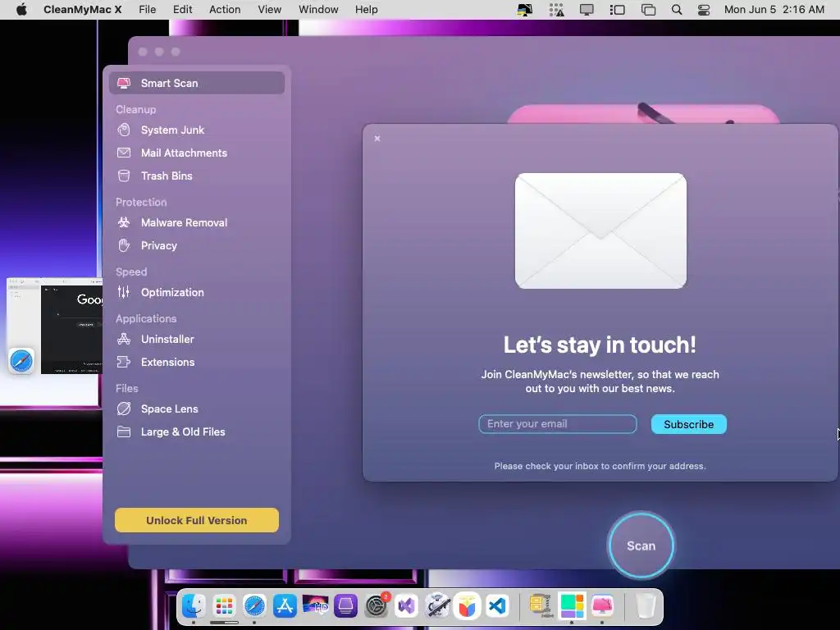The image size is (840, 630).
Task: Open the purple Apple Configurator dock icon
Action: 345,606
